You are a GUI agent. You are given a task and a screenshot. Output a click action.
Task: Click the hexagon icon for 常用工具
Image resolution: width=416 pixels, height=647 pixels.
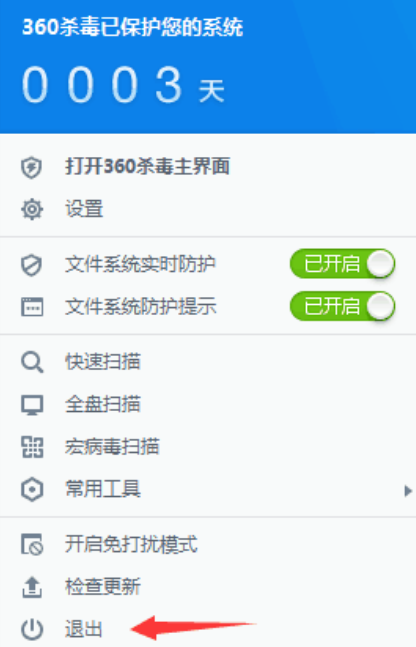[x=32, y=490]
